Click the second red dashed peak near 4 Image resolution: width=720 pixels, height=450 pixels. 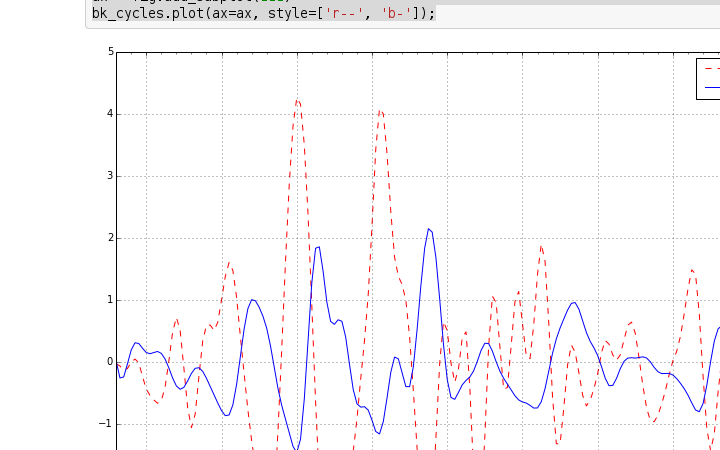tap(380, 111)
